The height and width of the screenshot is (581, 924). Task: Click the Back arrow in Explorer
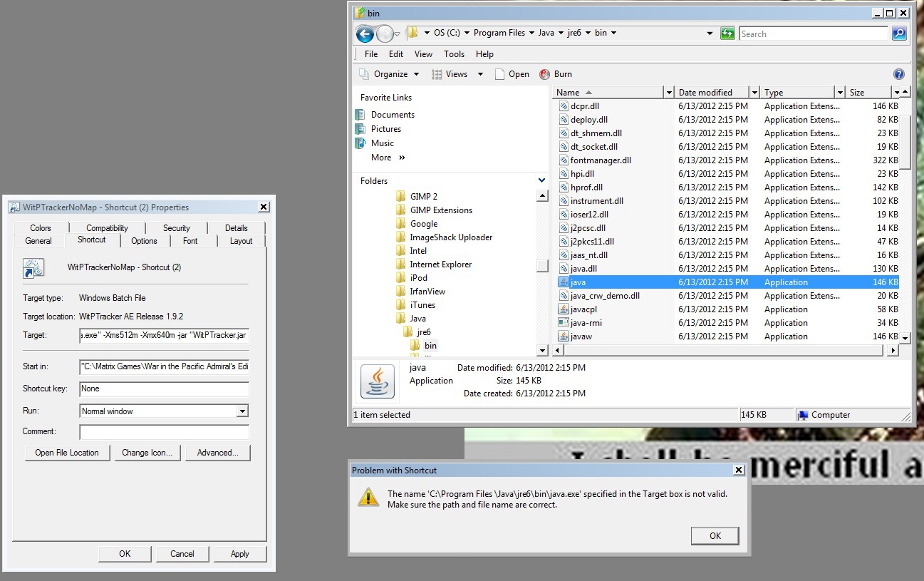pyautogui.click(x=365, y=34)
